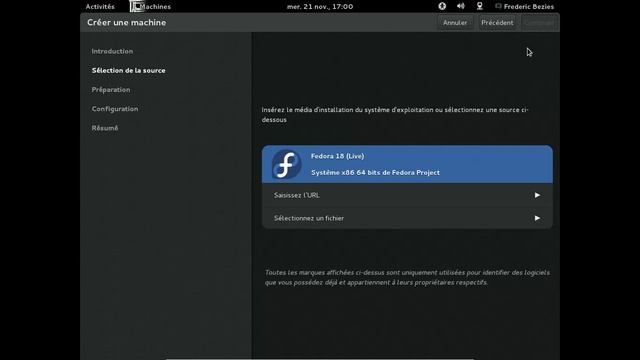Click the Fedora logo icon

coord(287,164)
